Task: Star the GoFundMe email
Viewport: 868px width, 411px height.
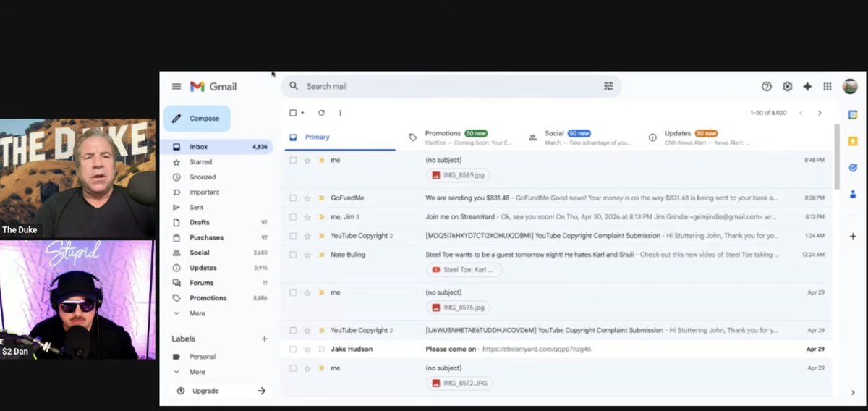Action: coord(307,198)
